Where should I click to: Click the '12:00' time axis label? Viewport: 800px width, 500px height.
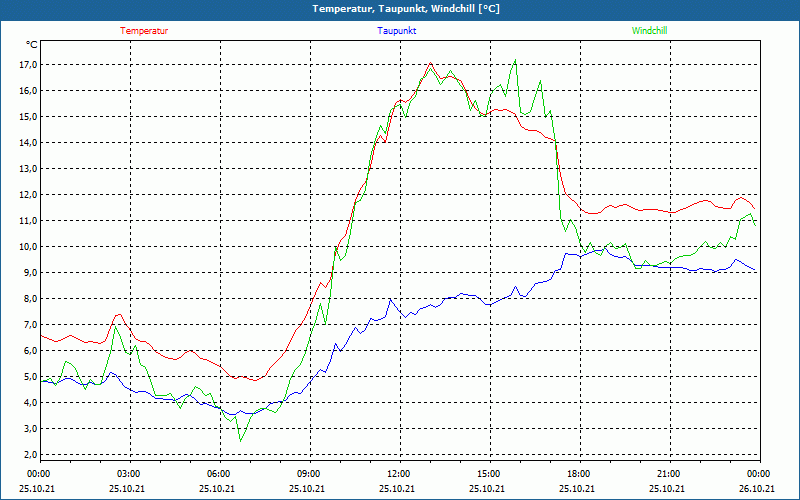coord(400,474)
